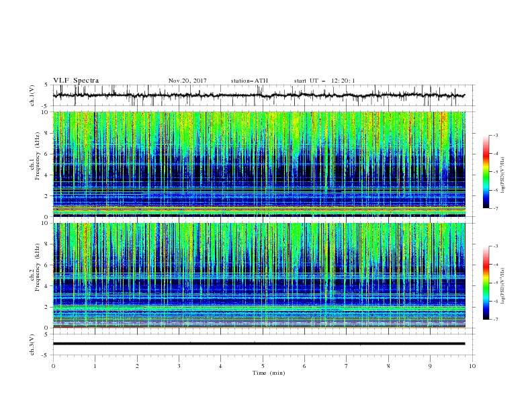Click the ch.1 colorbar 'log(PSD)(V²/Hz)' label

[x=503, y=175]
